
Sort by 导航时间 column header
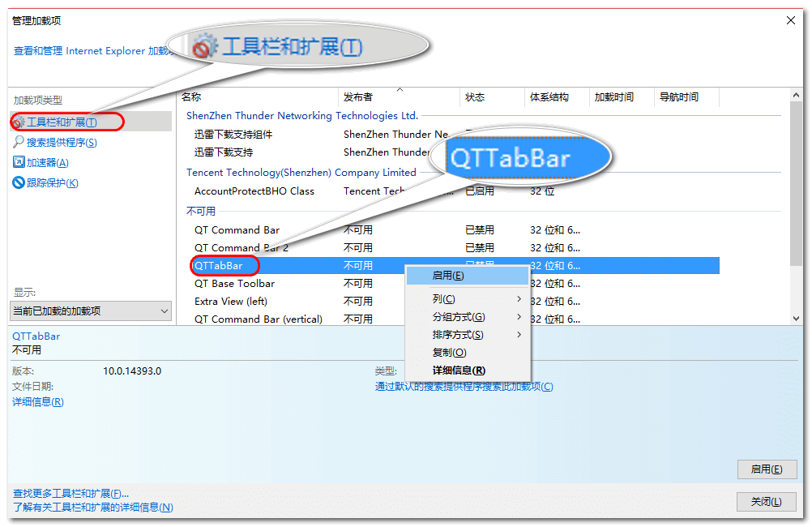pos(686,97)
